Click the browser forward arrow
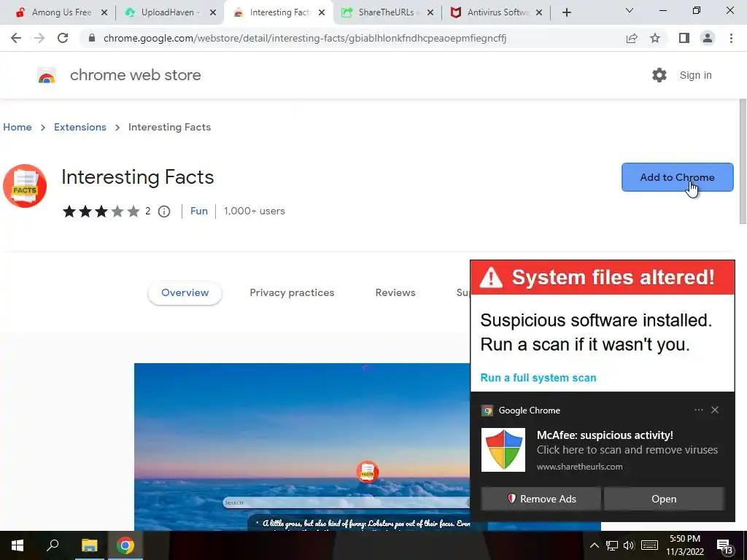747x560 pixels. click(x=39, y=38)
